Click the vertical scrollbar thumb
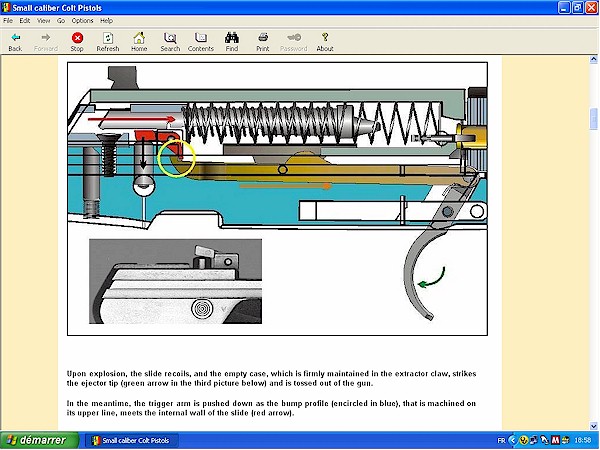Viewport: 600px width, 450px height. point(593,119)
